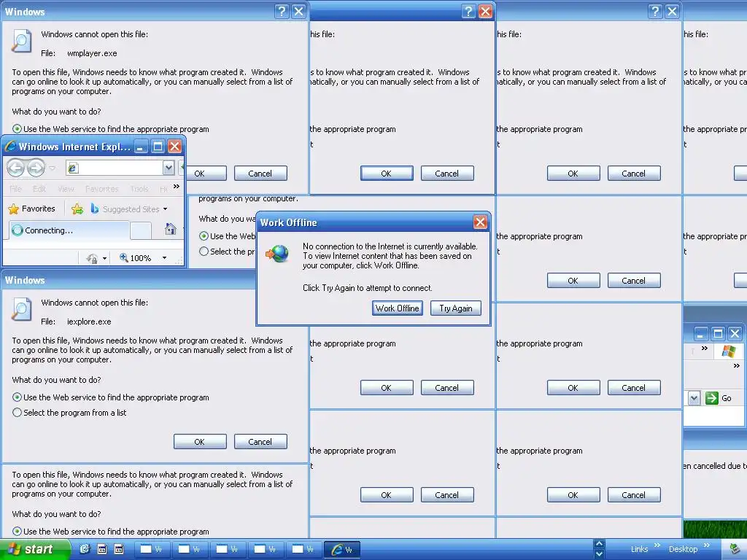
Task: Click the zoom magnifier icon showing 100%
Action: pyautogui.click(x=124, y=257)
